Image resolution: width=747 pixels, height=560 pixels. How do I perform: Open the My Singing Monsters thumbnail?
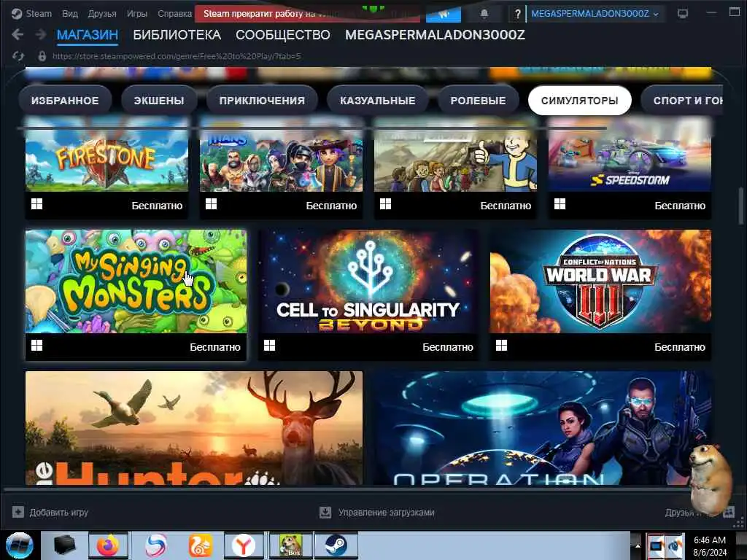(136, 281)
